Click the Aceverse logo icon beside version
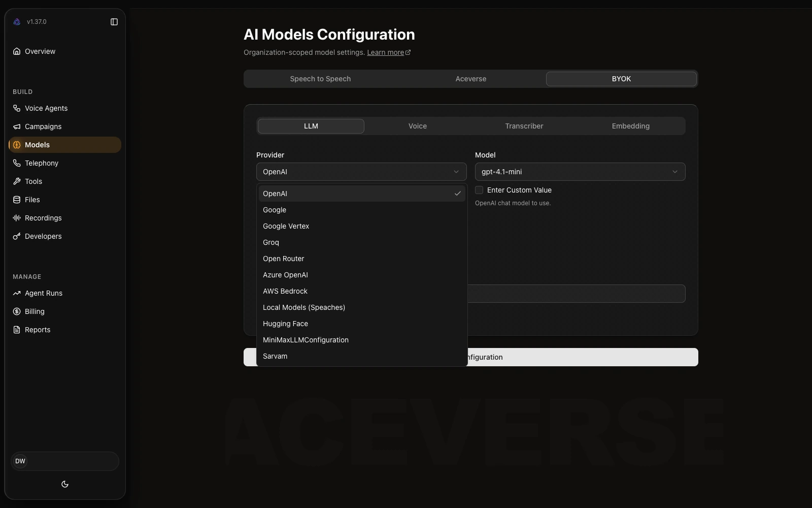 17,22
